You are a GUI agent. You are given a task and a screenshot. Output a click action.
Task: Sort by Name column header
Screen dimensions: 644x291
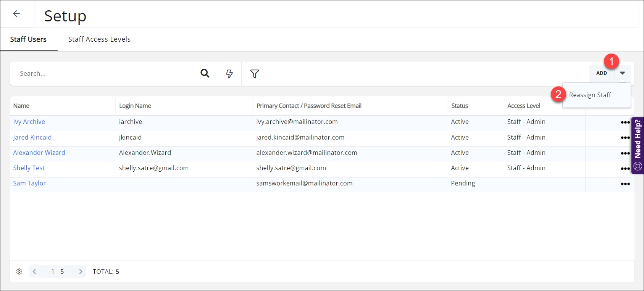[21, 106]
